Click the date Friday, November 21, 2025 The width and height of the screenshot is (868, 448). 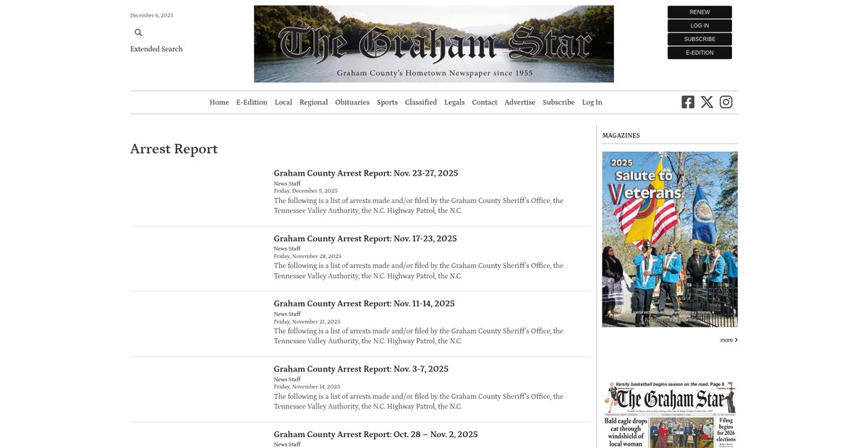coord(307,322)
